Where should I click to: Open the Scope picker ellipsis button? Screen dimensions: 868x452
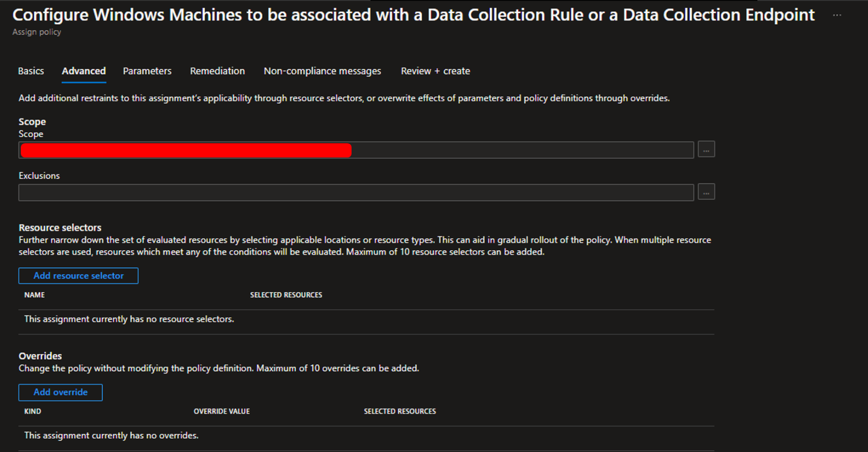706,150
